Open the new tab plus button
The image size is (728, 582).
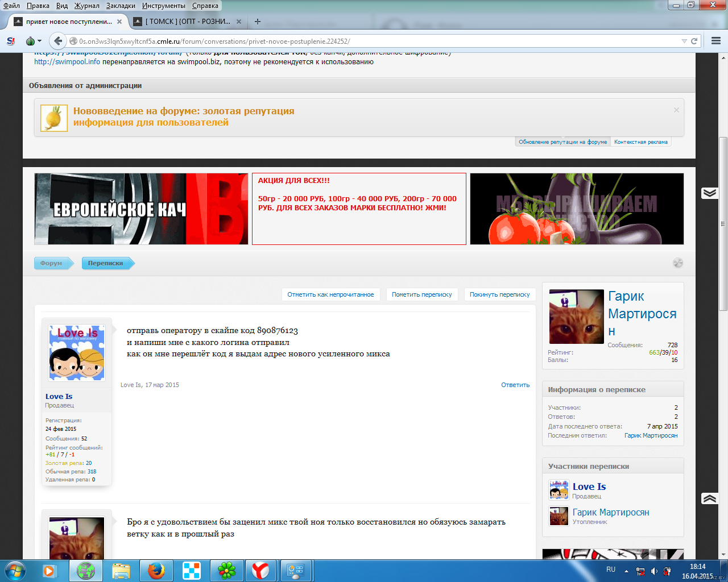[258, 22]
